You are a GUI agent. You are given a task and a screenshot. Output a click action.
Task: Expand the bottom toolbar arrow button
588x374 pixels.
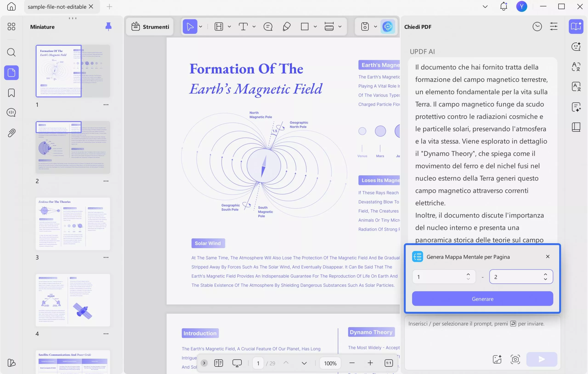(204, 363)
